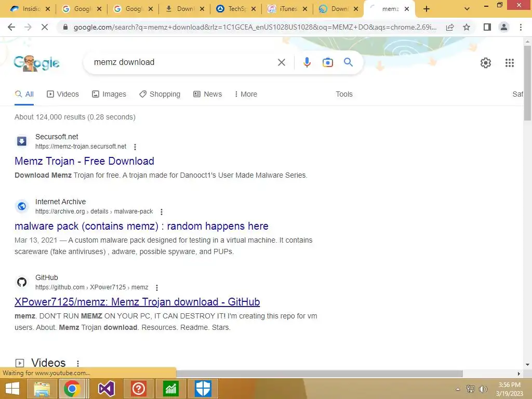This screenshot has height=399, width=532.
Task: Close the TechSp browser tab
Action: point(253,9)
